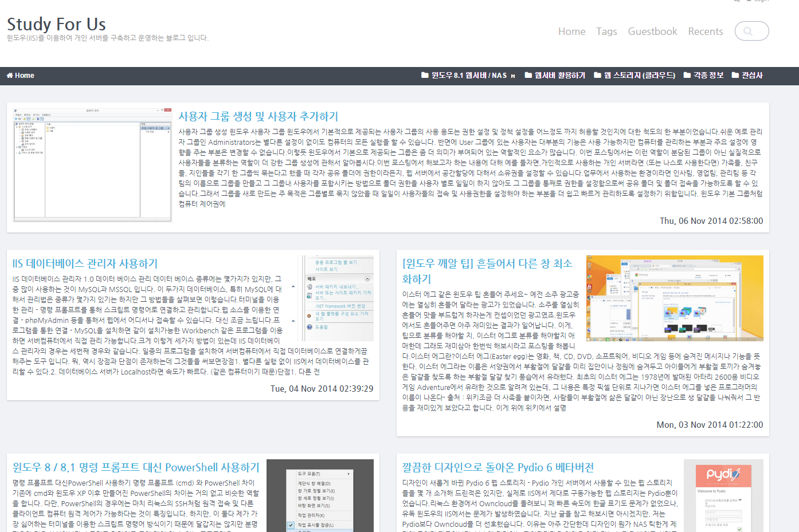The width and height of the screenshot is (799, 532).
Task: Open the Tags page from the top navigation
Action: (x=606, y=31)
